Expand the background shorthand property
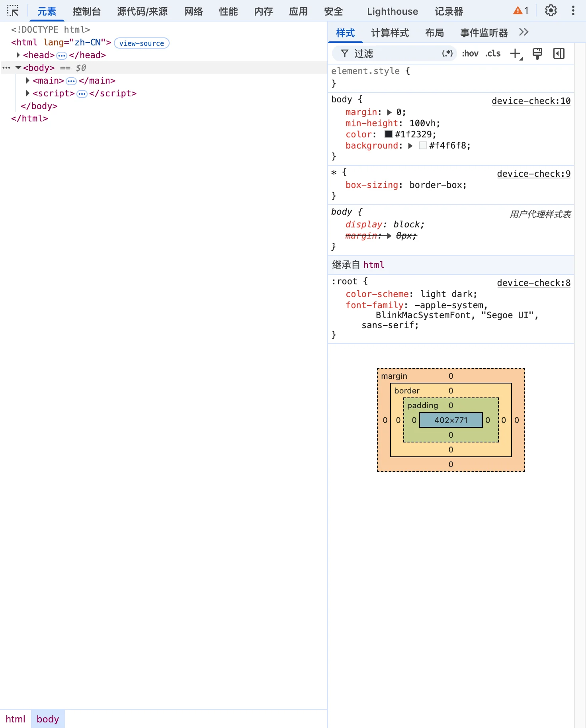The height and width of the screenshot is (728, 586). (x=410, y=146)
